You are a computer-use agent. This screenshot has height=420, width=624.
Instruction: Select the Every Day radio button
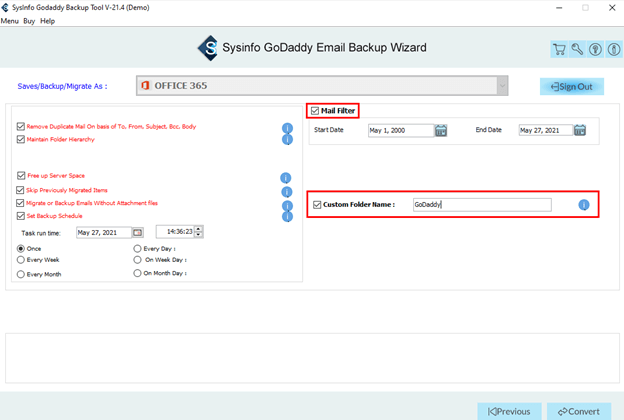[137, 248]
